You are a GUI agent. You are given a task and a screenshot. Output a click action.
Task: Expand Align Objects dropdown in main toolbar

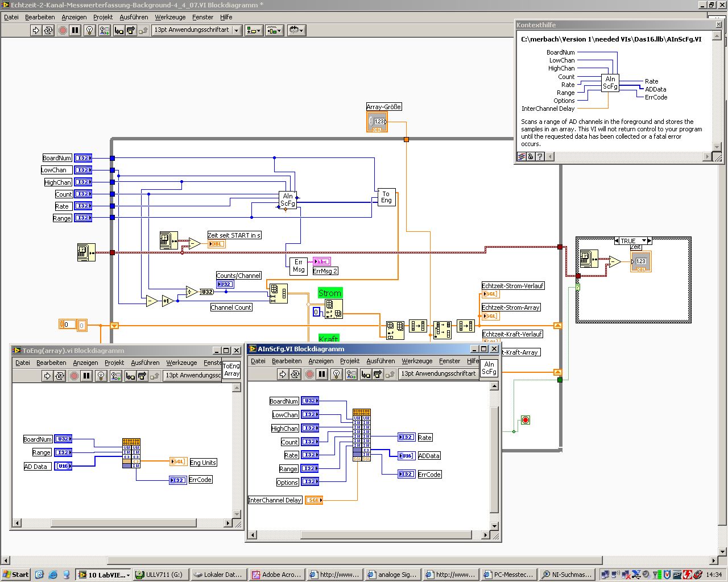point(254,30)
